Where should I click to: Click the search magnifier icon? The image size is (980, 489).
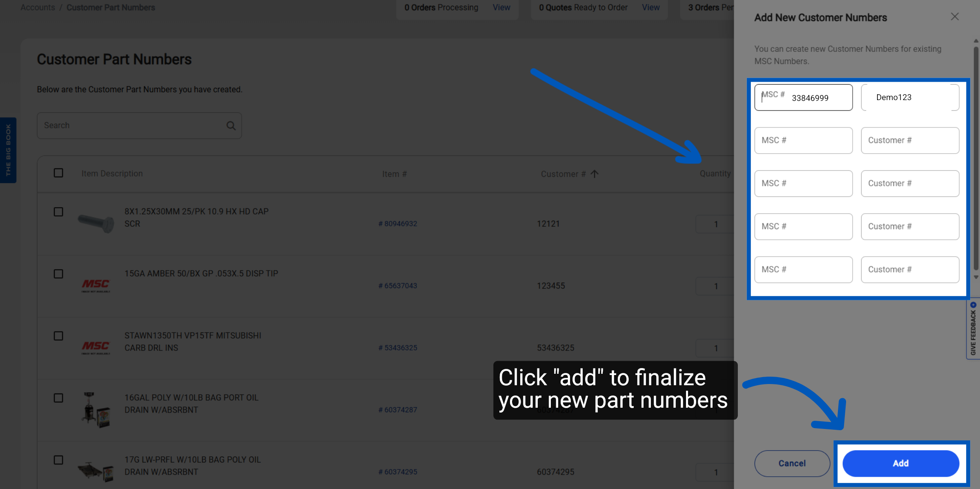point(231,126)
